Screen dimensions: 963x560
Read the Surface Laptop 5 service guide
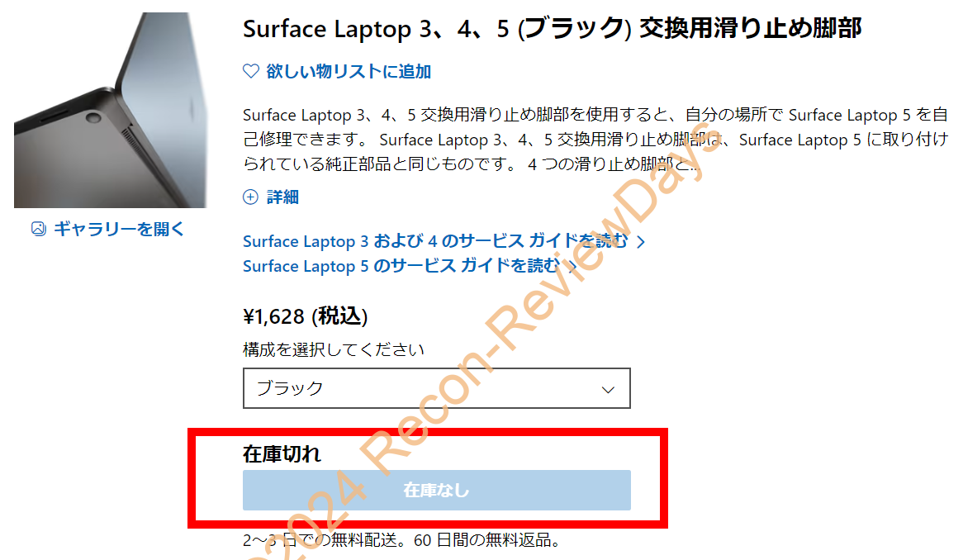(401, 266)
